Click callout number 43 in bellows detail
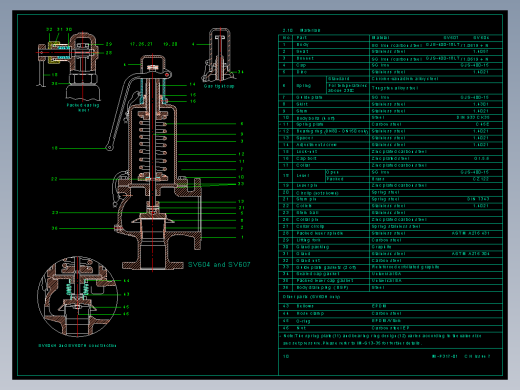Viewport: 520px width, 390px height. click(126, 294)
